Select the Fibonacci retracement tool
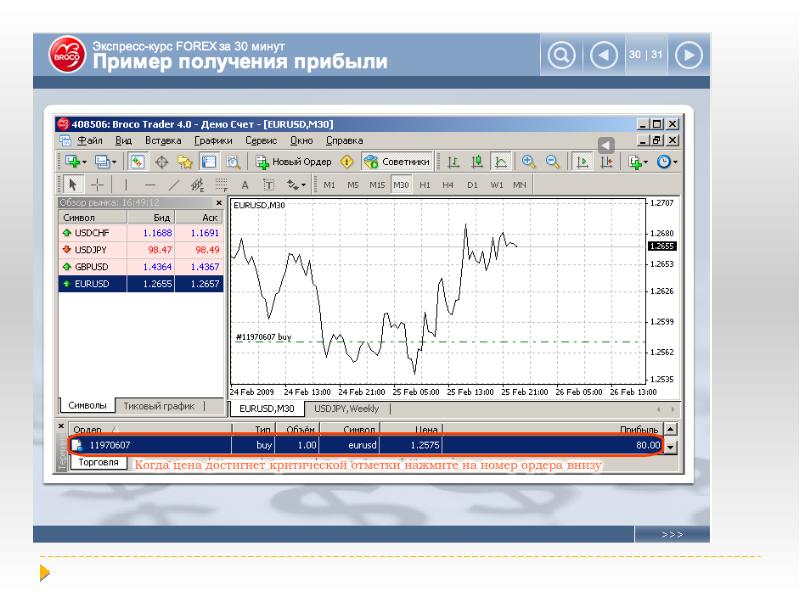The height and width of the screenshot is (600, 800). (x=221, y=184)
